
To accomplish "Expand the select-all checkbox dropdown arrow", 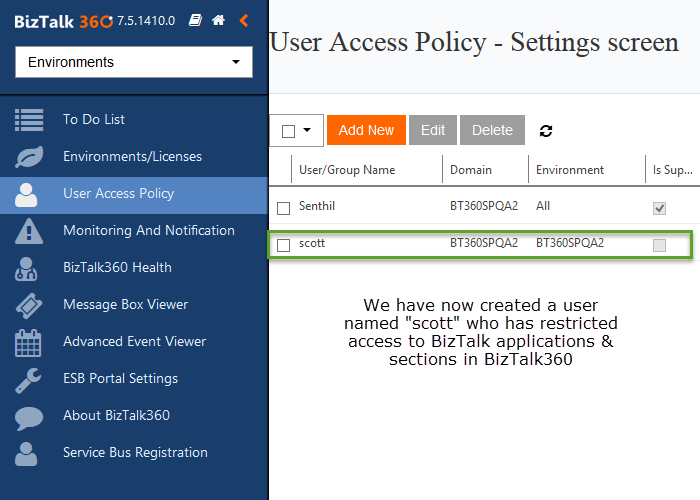I will click(x=306, y=131).
